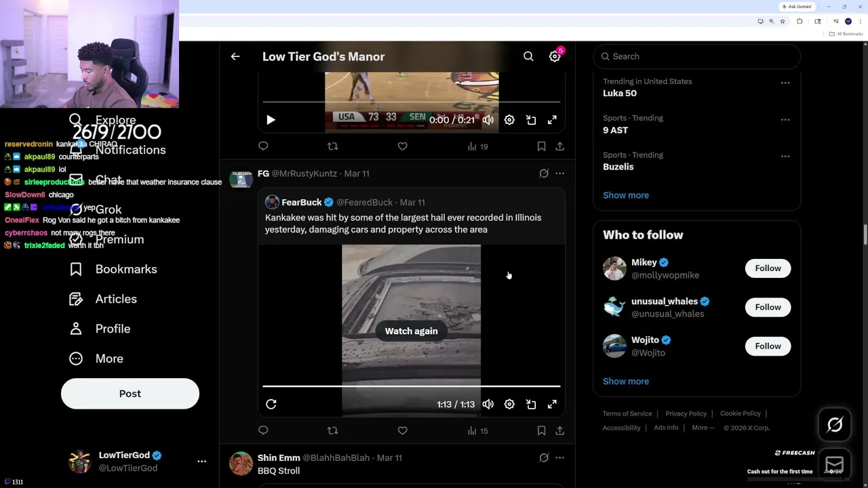868x488 pixels.
Task: Open more options for Buzelis trend
Action: (x=785, y=156)
